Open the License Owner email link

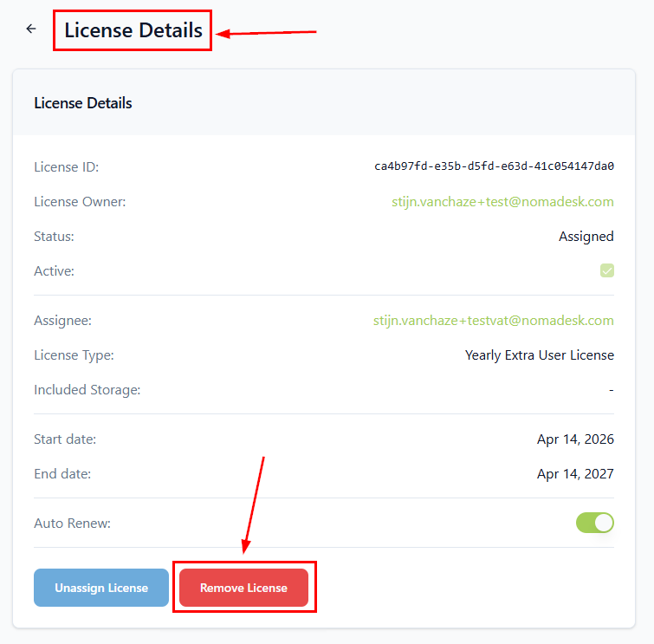(502, 202)
